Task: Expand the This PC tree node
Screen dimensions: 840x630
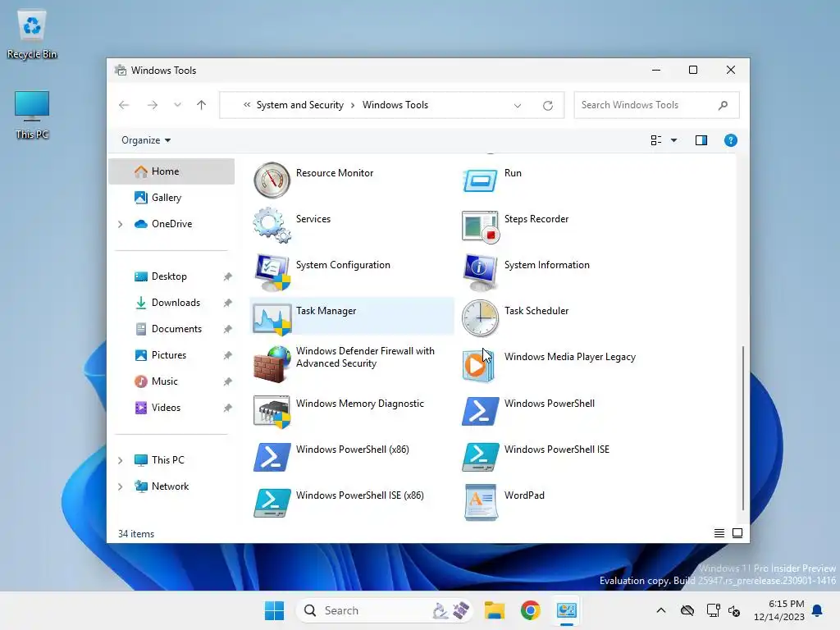Action: (121, 460)
